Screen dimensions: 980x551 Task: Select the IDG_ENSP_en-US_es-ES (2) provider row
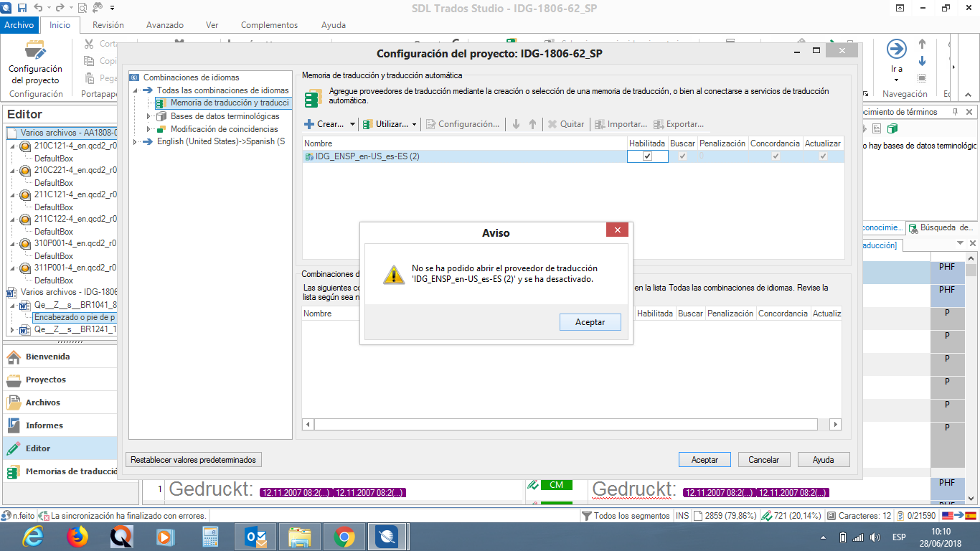[x=573, y=156]
